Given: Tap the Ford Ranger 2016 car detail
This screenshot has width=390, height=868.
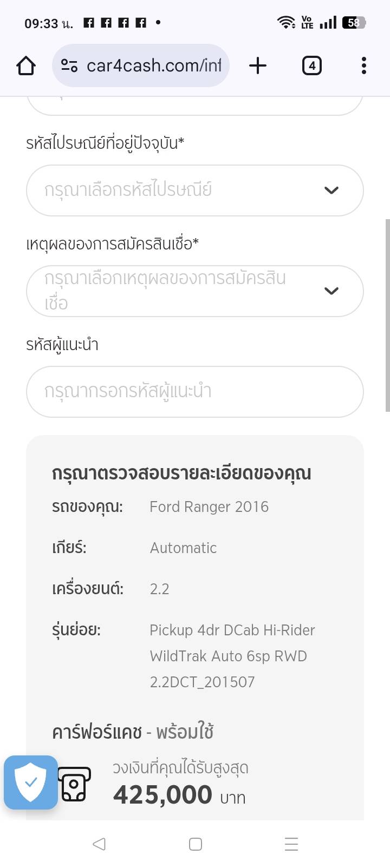Looking at the screenshot, I should tap(209, 507).
